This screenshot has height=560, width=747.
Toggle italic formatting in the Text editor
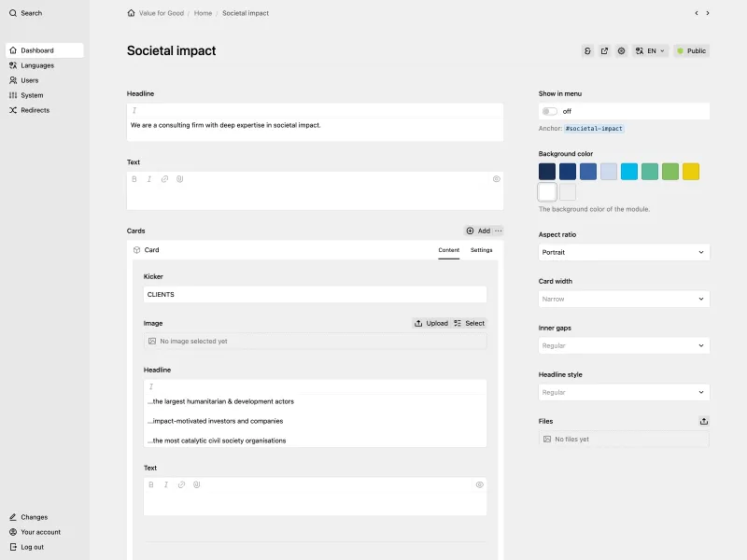[150, 178]
